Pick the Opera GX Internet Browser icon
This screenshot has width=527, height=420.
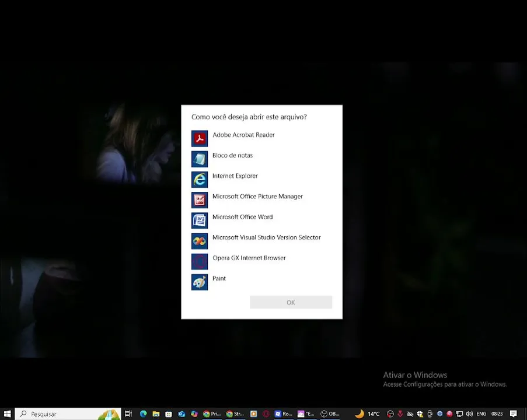(x=200, y=261)
